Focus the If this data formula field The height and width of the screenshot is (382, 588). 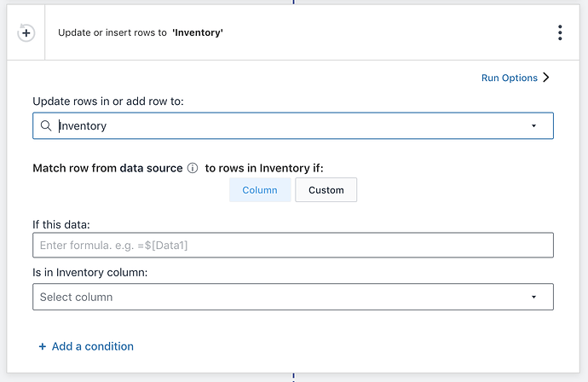pos(292,246)
